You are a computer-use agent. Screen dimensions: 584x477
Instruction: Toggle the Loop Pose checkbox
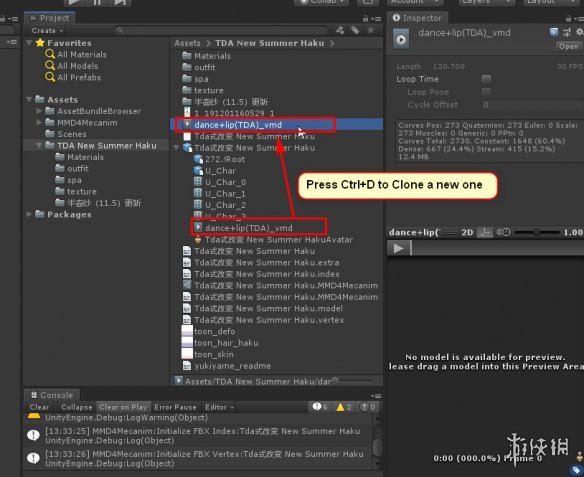point(486,92)
